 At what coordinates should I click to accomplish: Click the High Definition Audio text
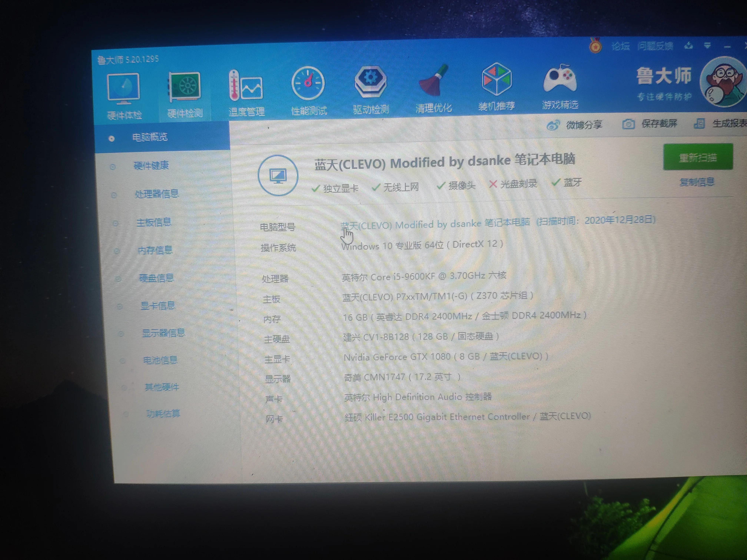(418, 397)
